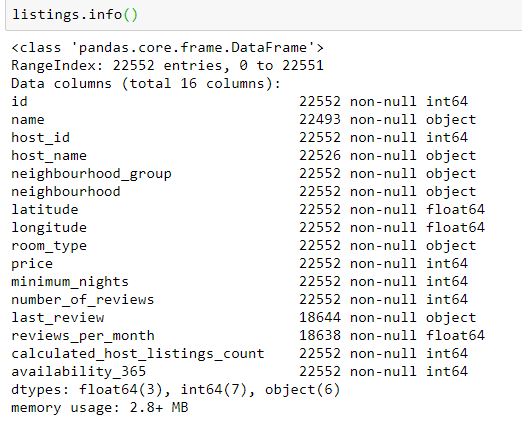Select the pandas DataFrame class line

(167, 48)
